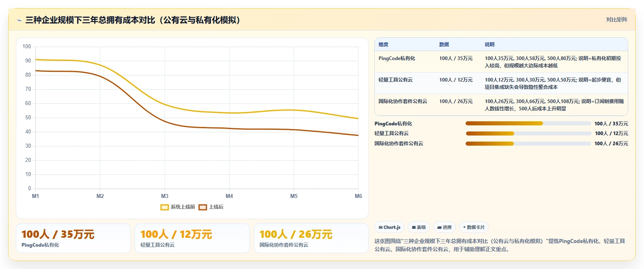644x269 pixels.
Task: Select the PingCode私有化 table row name
Action: point(397,58)
